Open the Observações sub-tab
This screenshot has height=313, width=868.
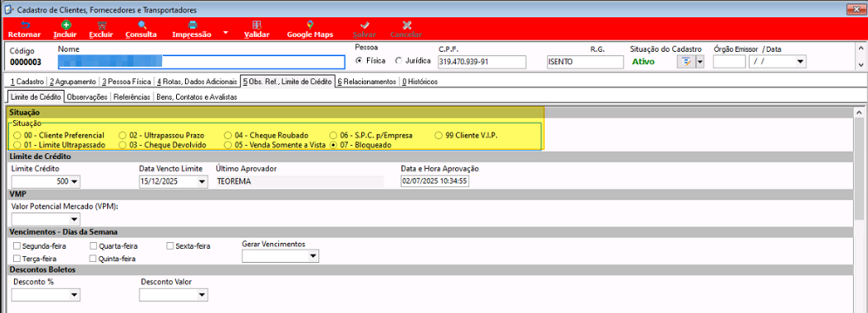tap(87, 96)
